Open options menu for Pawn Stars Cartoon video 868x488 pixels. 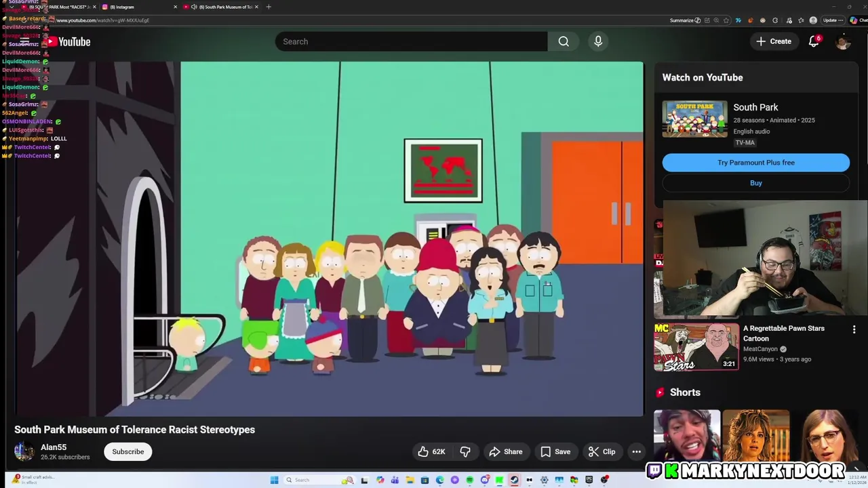854,329
